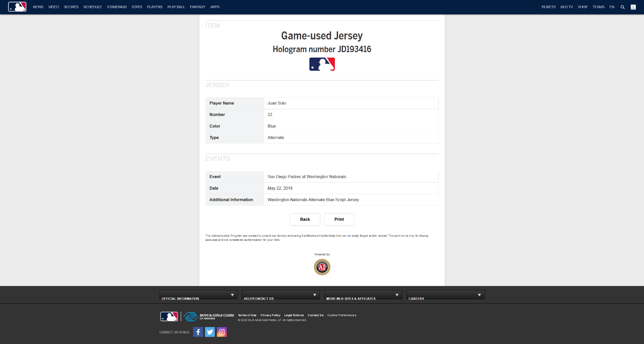
Task: Click the Boys & Girls Clubs logo
Action: pyautogui.click(x=209, y=317)
